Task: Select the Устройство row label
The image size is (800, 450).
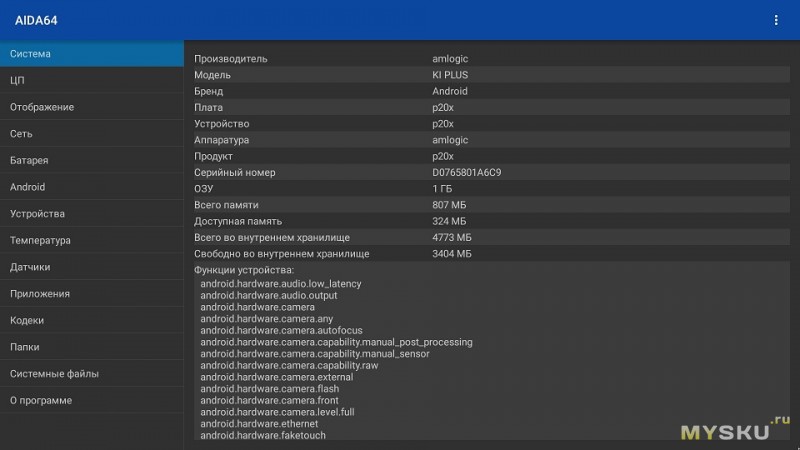Action: click(x=221, y=124)
